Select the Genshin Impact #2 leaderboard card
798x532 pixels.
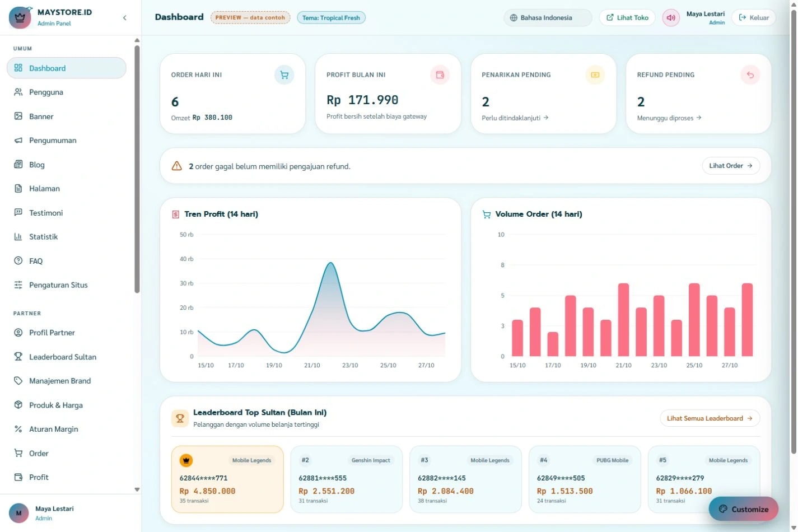(347, 479)
